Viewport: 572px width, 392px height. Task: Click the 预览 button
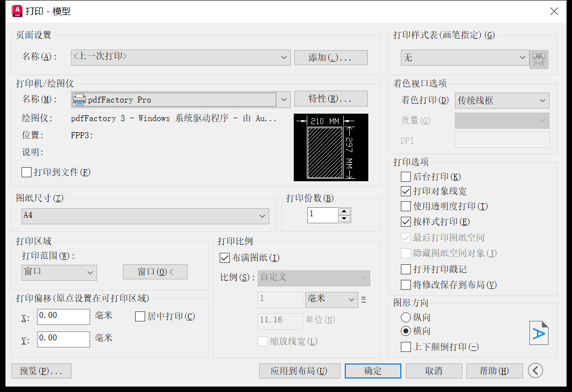point(41,371)
